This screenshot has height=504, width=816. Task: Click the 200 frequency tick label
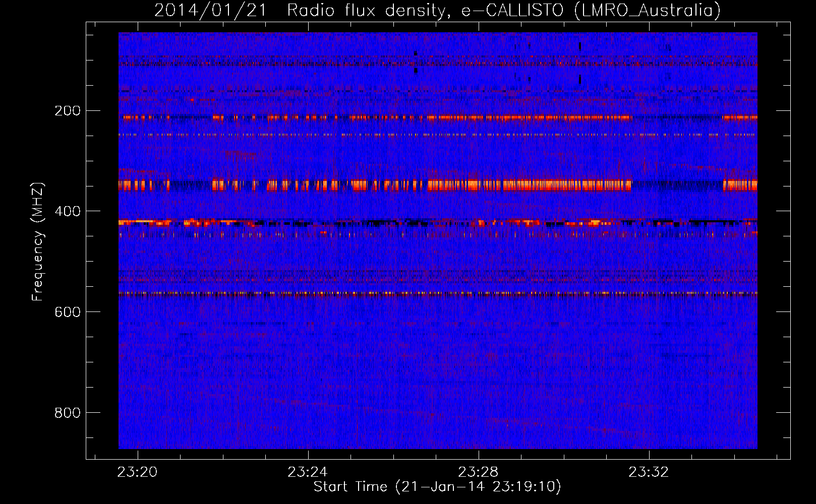click(x=68, y=110)
